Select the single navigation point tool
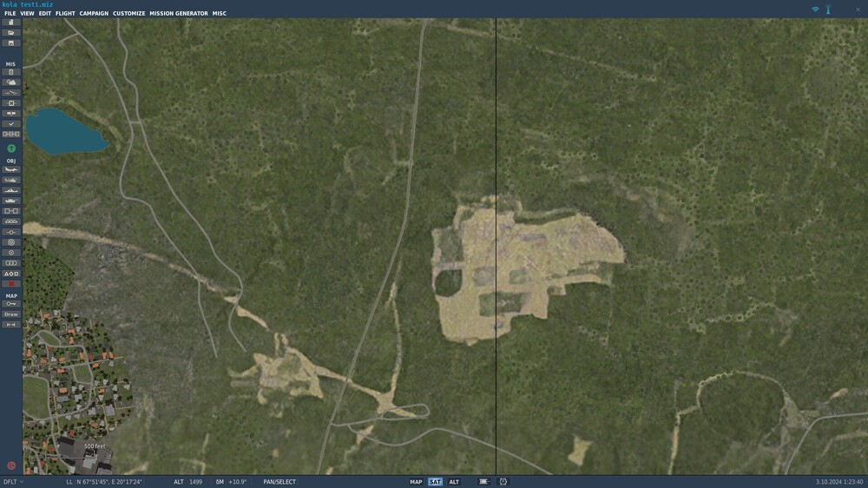The width and height of the screenshot is (868, 488). click(x=11, y=232)
